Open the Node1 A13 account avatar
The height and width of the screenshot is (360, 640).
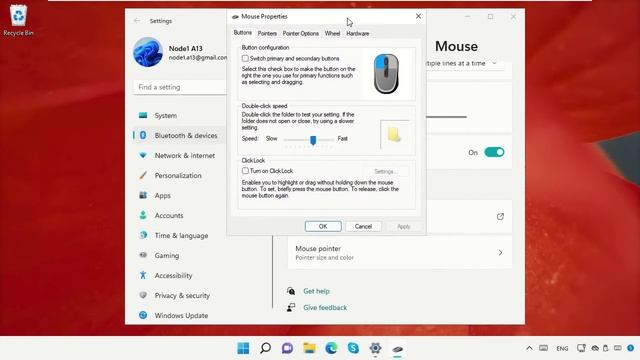tap(148, 52)
